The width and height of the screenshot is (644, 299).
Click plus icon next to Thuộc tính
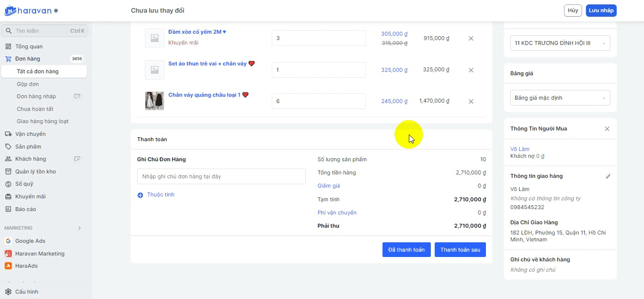(141, 195)
